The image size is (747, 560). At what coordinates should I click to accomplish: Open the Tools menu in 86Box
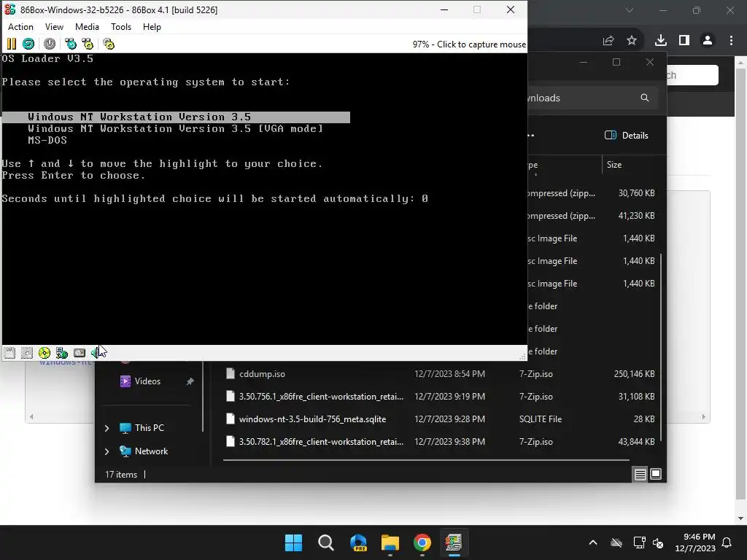coord(121,27)
